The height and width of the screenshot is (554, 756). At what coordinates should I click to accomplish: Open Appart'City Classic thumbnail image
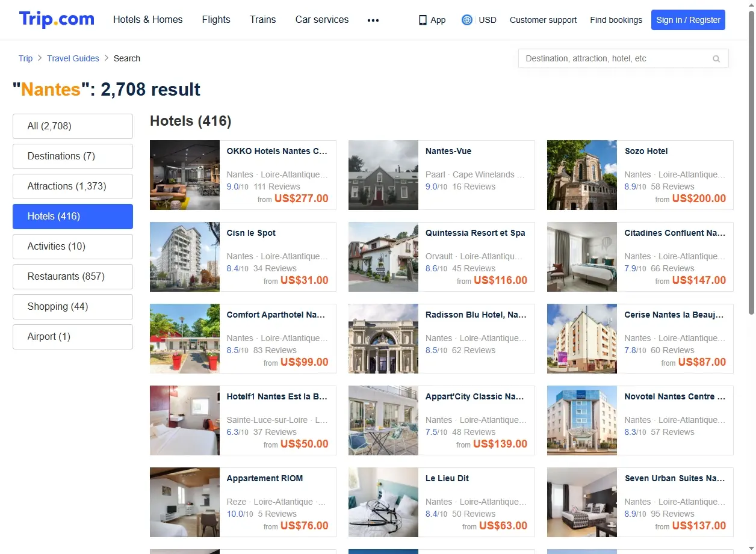(383, 420)
